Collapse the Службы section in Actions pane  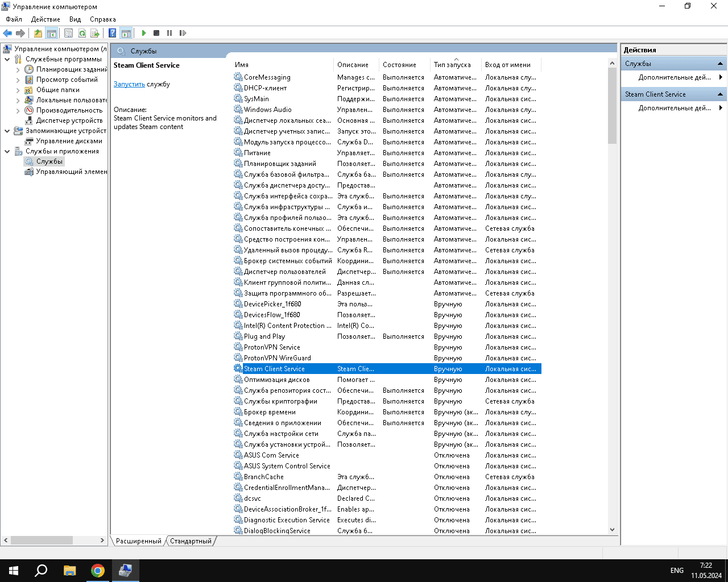(x=720, y=64)
